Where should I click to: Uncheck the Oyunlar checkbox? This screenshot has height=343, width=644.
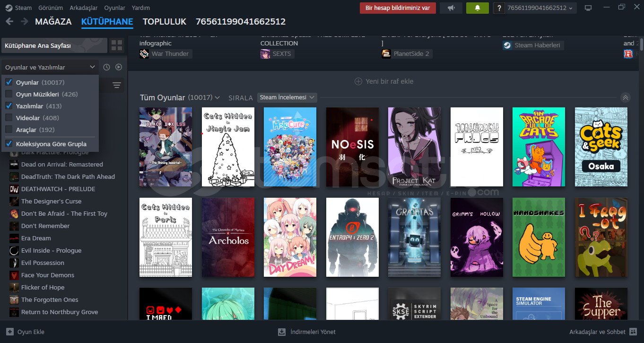9,82
